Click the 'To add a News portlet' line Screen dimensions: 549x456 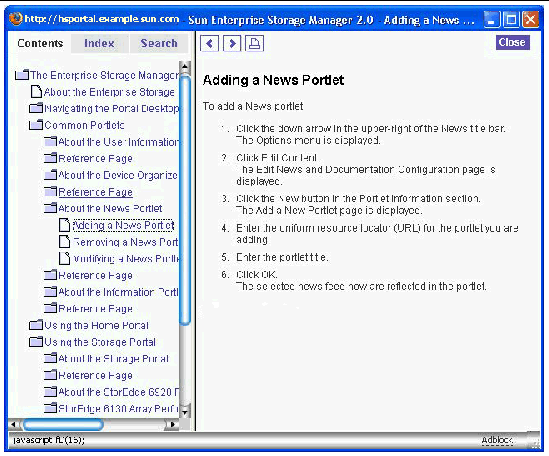coord(253,106)
